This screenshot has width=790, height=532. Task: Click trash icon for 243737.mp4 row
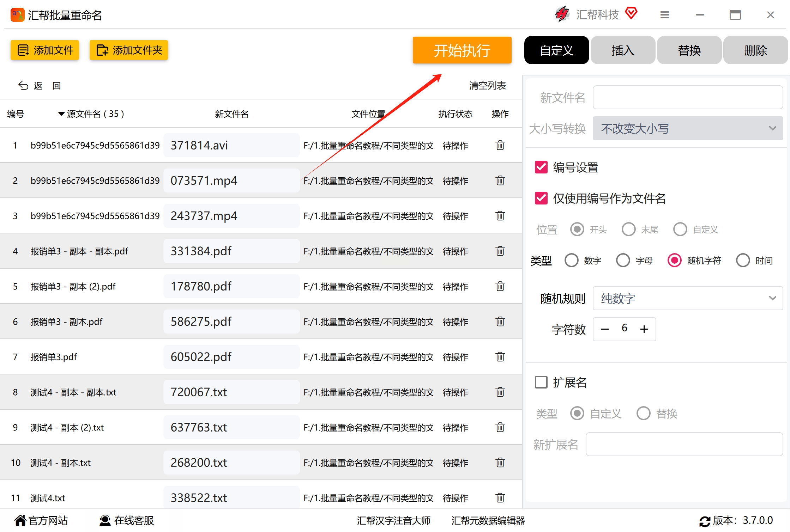point(500,216)
